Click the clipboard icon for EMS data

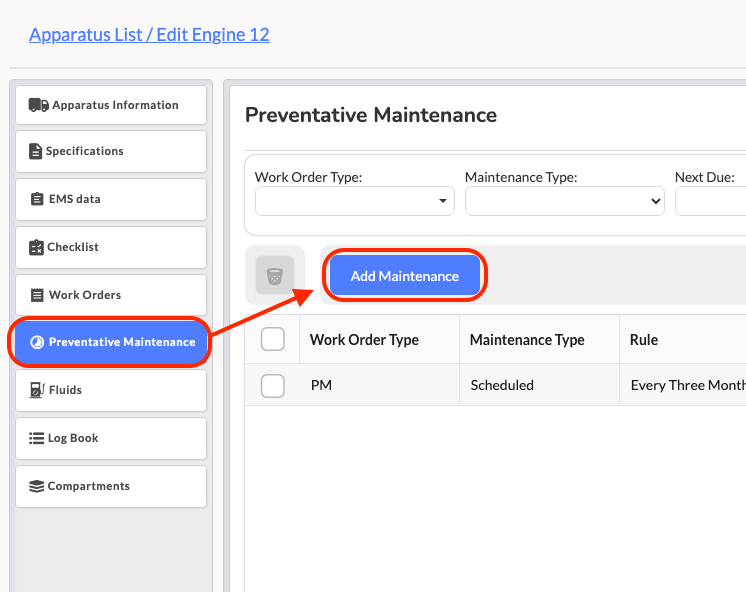pyautogui.click(x=37, y=199)
